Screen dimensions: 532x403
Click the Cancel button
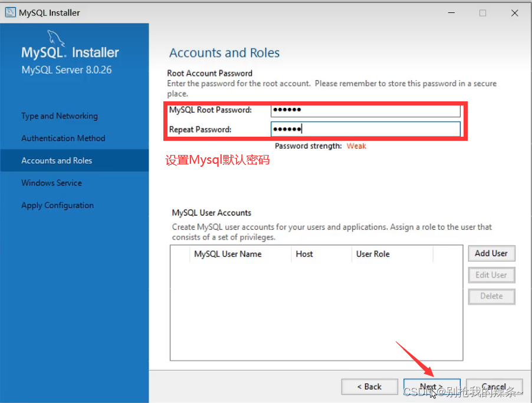494,387
